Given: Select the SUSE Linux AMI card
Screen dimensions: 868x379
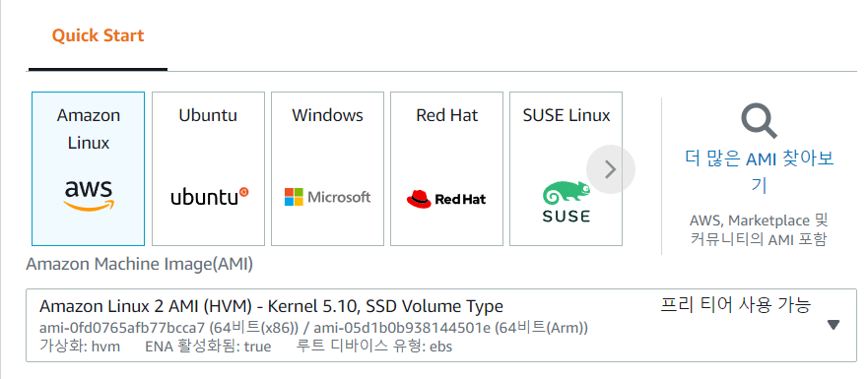Looking at the screenshot, I should tap(566, 168).
